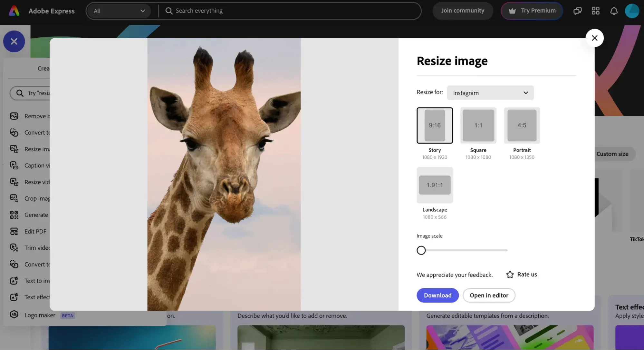644x350 pixels.
Task: Select the 9:16 Story size option
Action: (x=435, y=125)
